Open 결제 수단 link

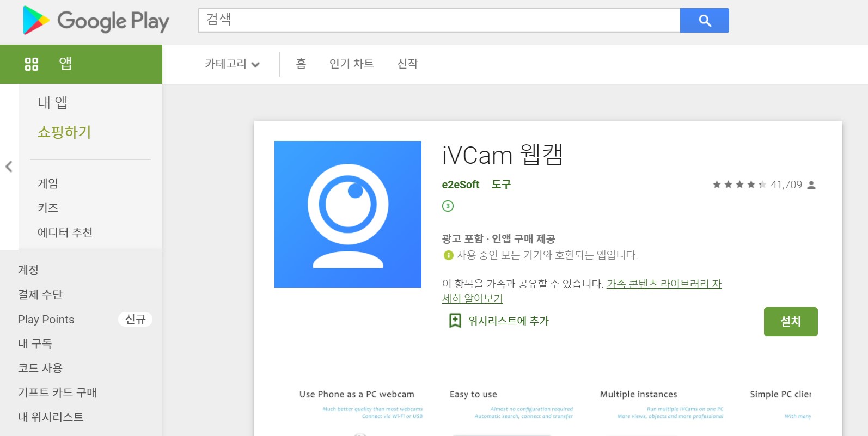40,294
